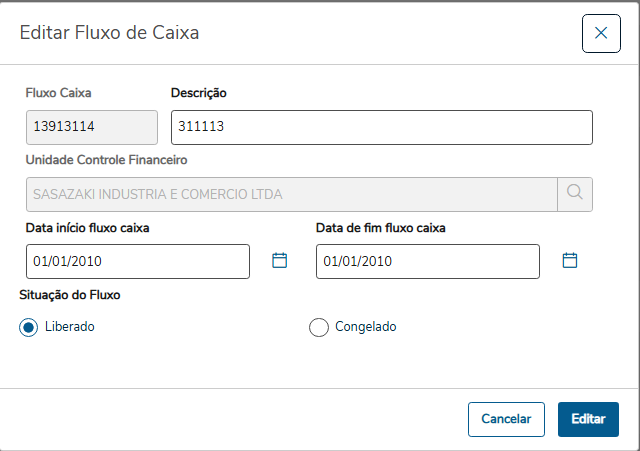Close the Editar Fluxo de Caixa dialog
Image resolution: width=640 pixels, height=451 pixels.
[601, 33]
